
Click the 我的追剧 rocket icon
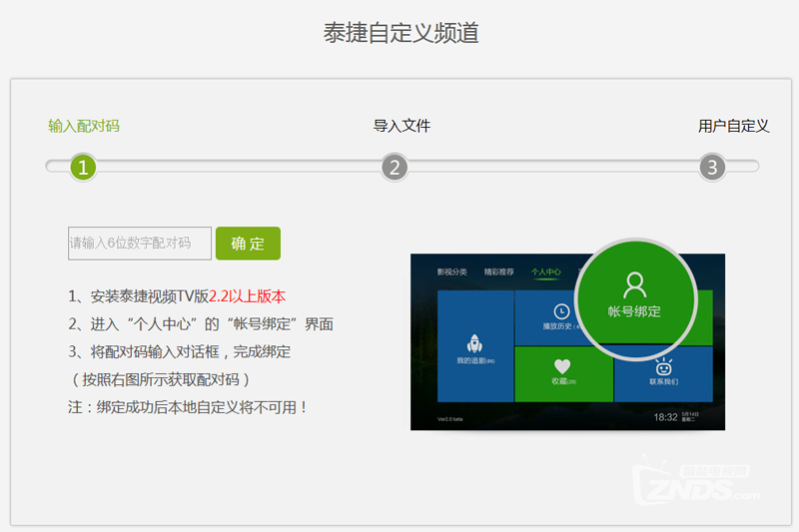pyautogui.click(x=475, y=343)
